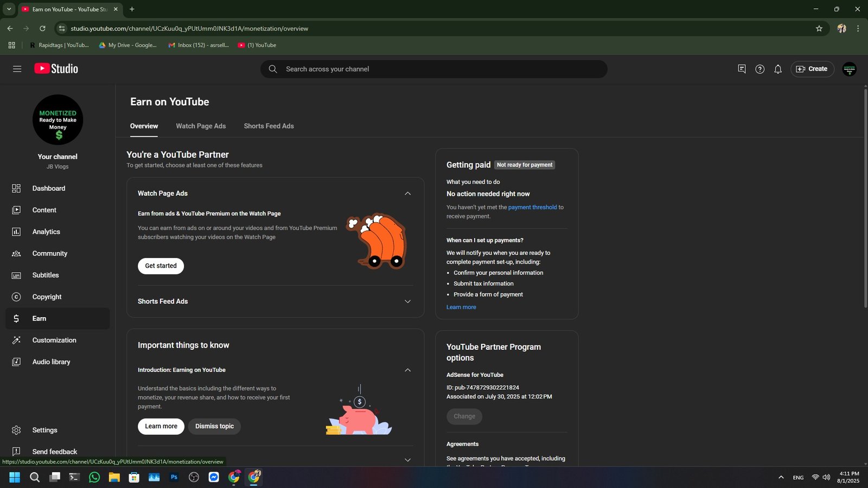This screenshot has height=488, width=868.
Task: Click the page vertical scrollbar
Action: (865, 198)
